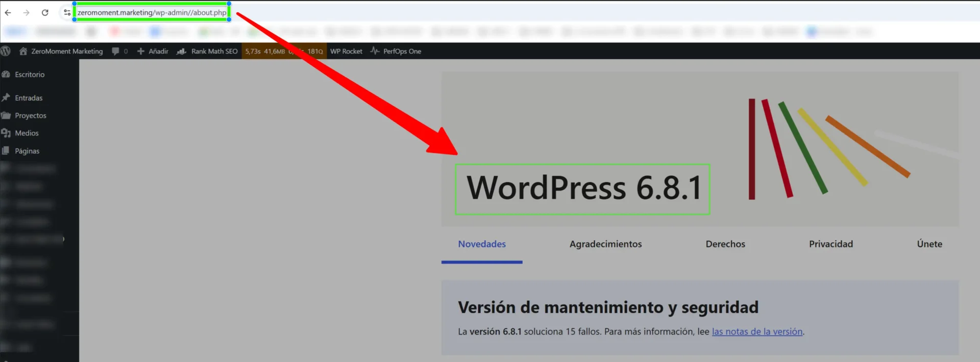Click the browser back arrow
Viewport: 980px width, 362px height.
8,13
